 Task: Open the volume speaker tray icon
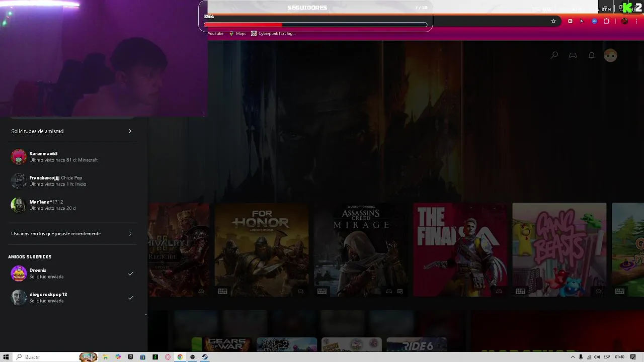pos(597,357)
